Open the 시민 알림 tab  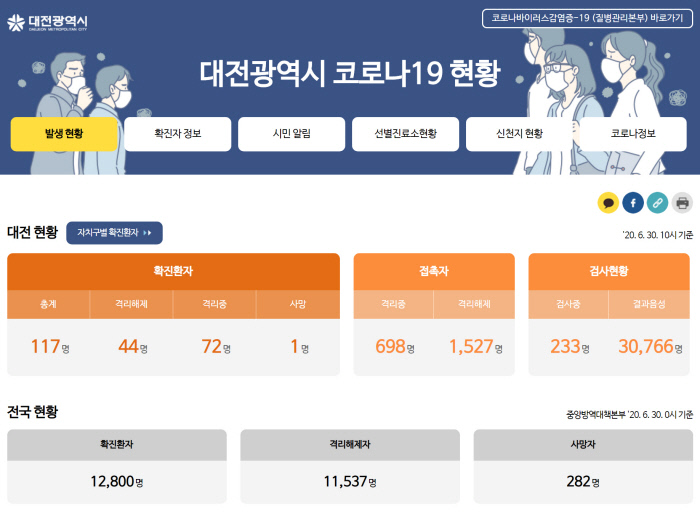292,134
